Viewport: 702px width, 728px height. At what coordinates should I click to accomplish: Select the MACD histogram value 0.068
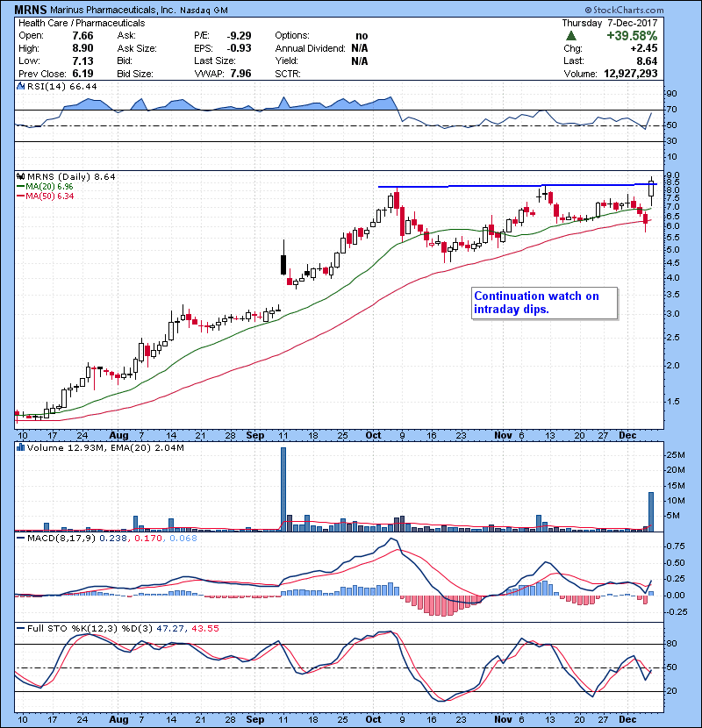183,539
